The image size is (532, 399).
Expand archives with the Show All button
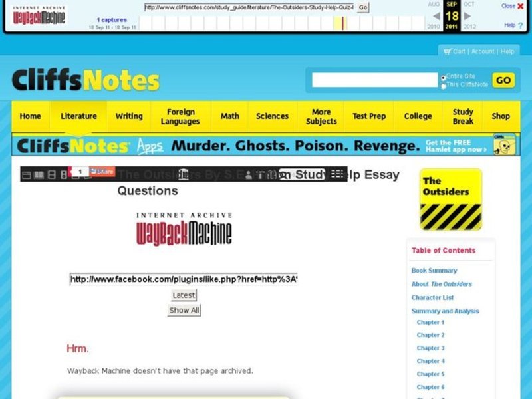(x=184, y=309)
